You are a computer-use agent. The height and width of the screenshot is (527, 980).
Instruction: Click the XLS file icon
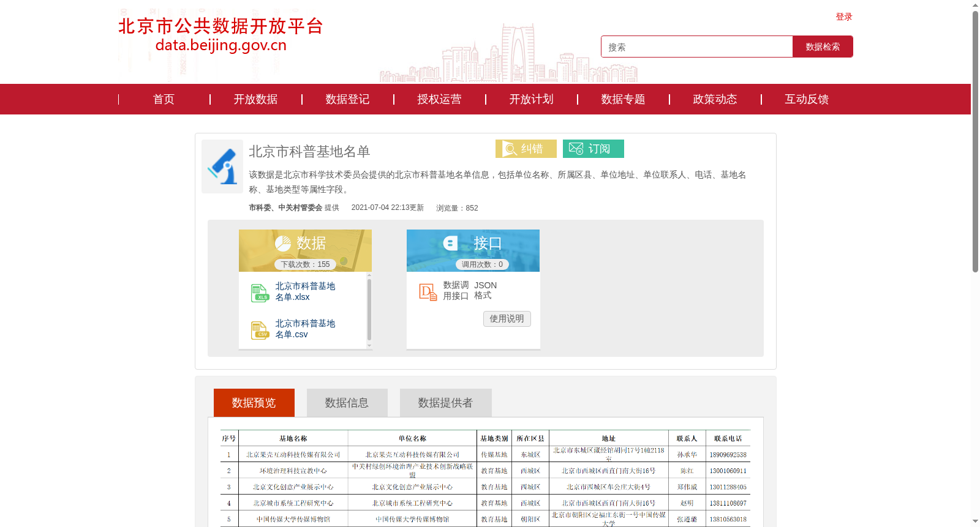260,293
